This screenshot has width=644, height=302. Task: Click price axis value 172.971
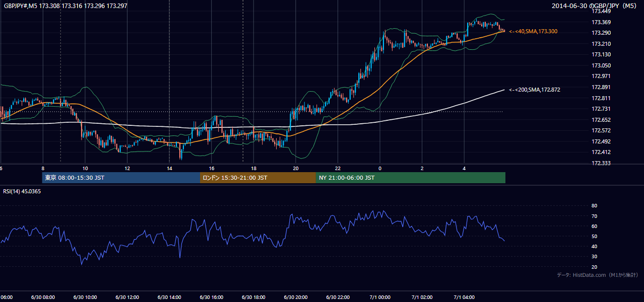(x=601, y=76)
